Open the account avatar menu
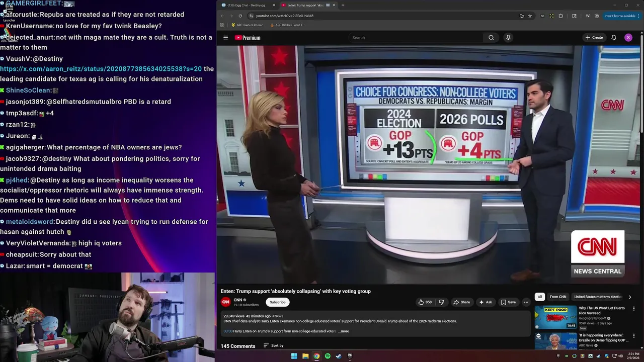The image size is (644, 362). click(628, 38)
